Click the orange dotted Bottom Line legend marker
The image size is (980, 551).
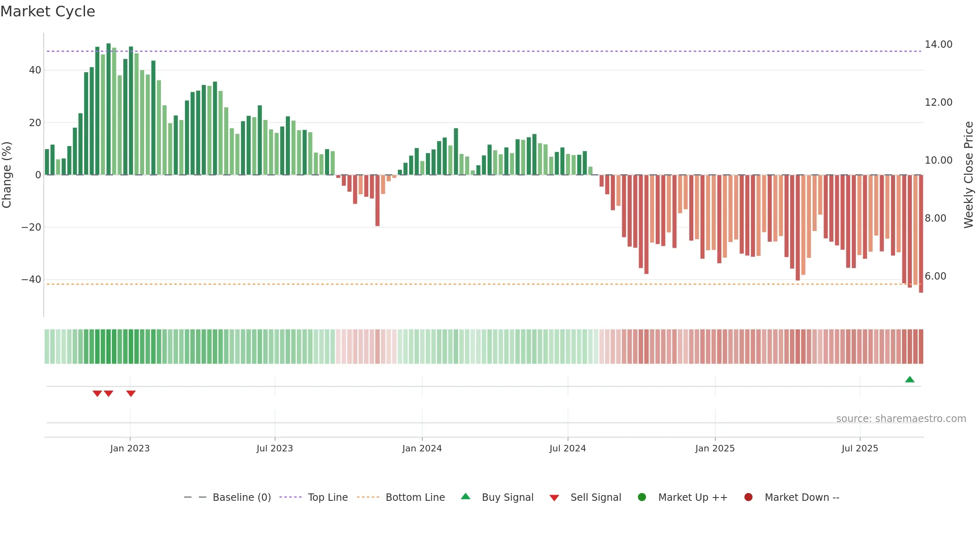368,497
